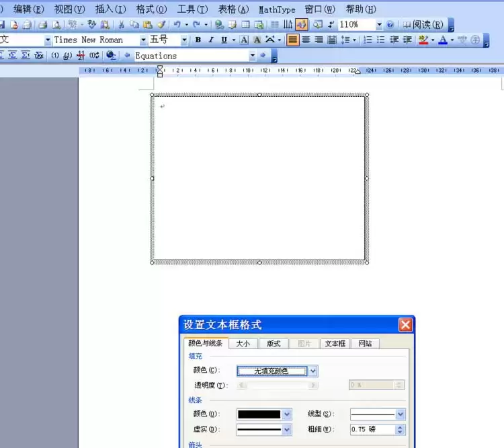Center align the paragraph text
This screenshot has height=448, width=504.
click(306, 40)
